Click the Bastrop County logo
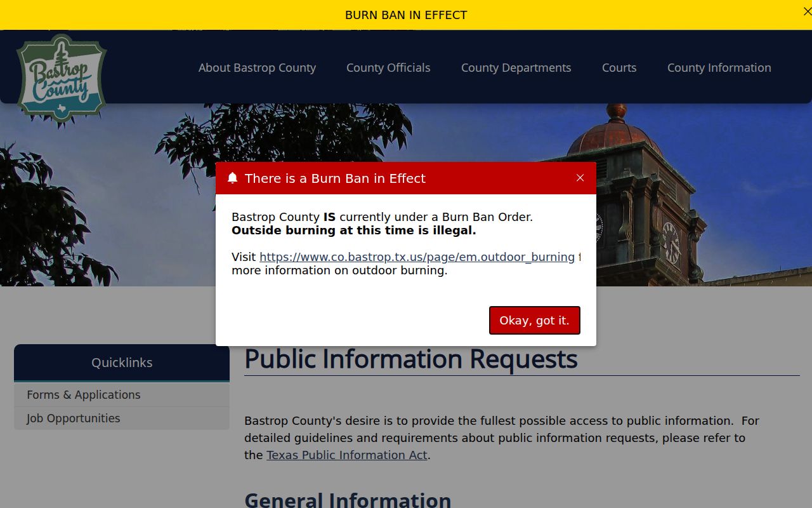Viewport: 812px width, 508px height. point(62,79)
